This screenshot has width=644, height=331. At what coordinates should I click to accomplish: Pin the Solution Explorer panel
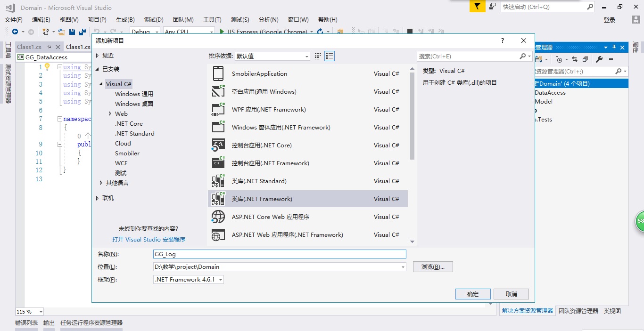click(614, 47)
